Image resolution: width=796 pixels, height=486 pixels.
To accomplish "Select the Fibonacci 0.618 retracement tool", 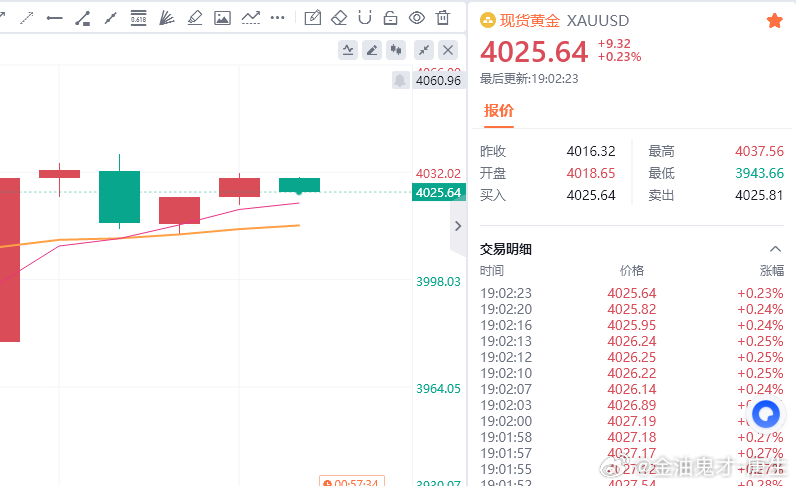I will [x=138, y=18].
